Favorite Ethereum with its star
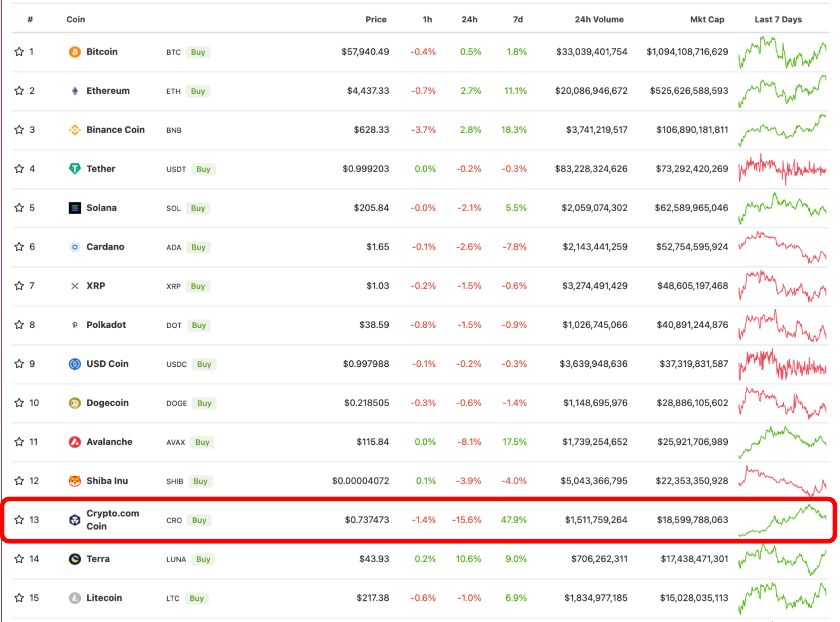The width and height of the screenshot is (840, 622). click(19, 91)
